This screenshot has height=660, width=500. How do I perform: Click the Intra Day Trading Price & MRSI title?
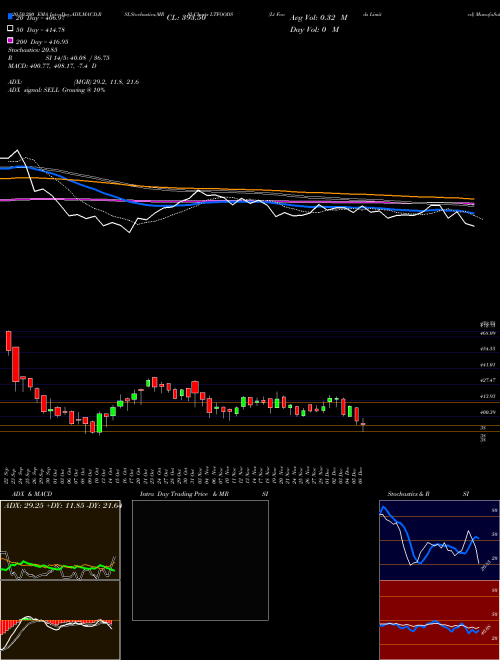point(204,494)
